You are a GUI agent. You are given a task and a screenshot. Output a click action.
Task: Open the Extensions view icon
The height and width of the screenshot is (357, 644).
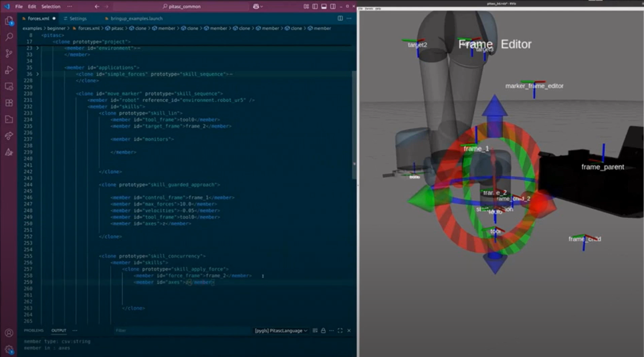[x=9, y=103]
